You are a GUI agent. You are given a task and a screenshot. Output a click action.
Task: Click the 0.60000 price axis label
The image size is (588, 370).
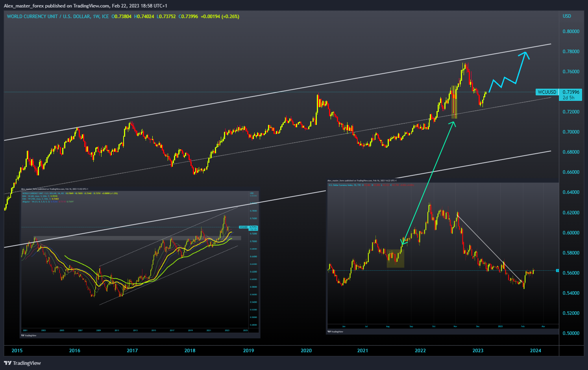coord(571,233)
